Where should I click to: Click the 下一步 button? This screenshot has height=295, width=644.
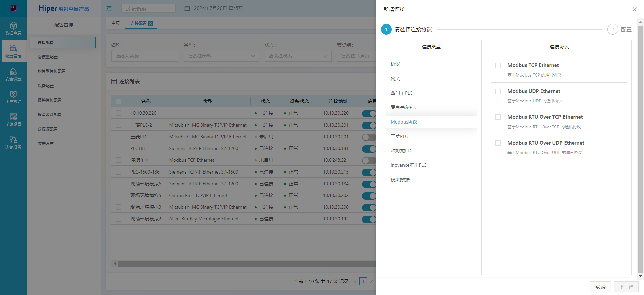[x=626, y=287]
